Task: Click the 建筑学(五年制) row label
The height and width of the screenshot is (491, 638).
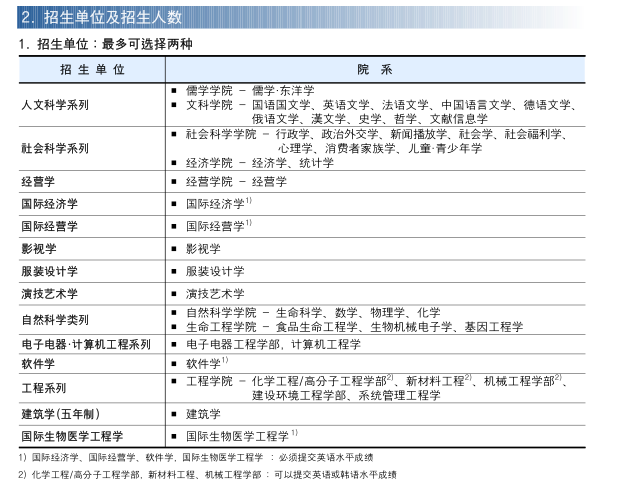Action: point(60,414)
